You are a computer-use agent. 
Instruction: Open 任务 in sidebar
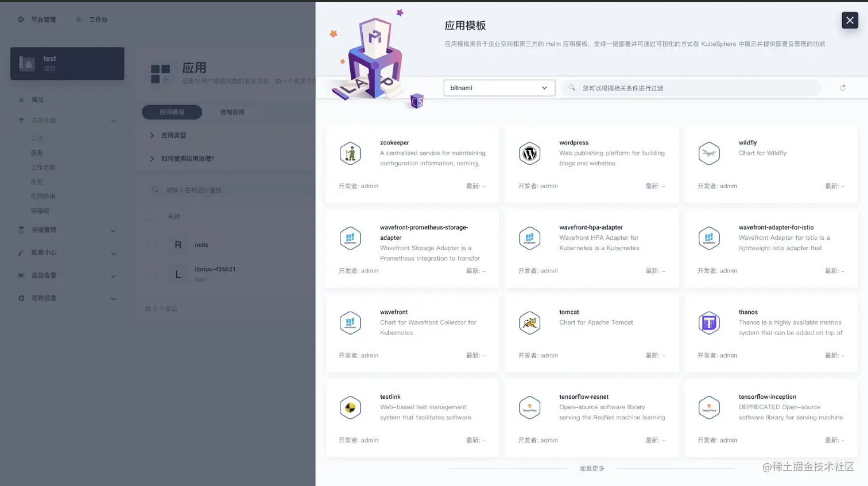[x=37, y=182]
